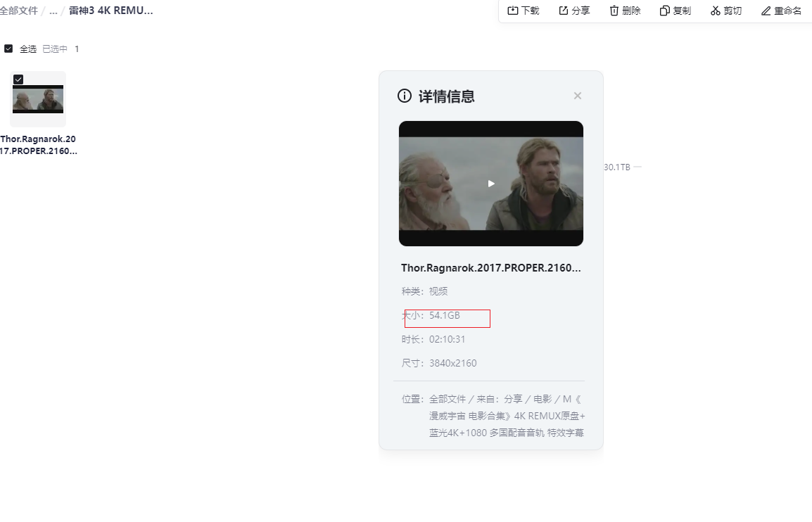
Task: Uncheck the Thor.Ragnarok file checkbox
Action: click(18, 79)
